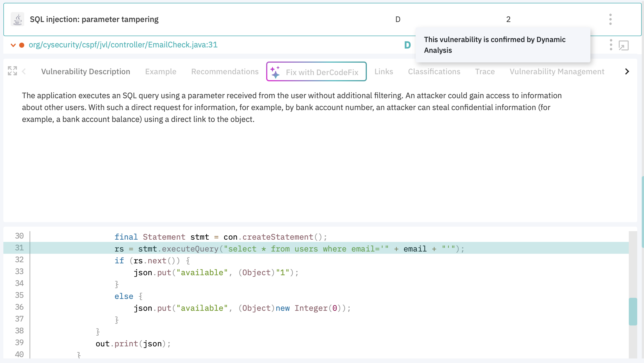
Task: Click the Java language icon
Action: coord(17,19)
